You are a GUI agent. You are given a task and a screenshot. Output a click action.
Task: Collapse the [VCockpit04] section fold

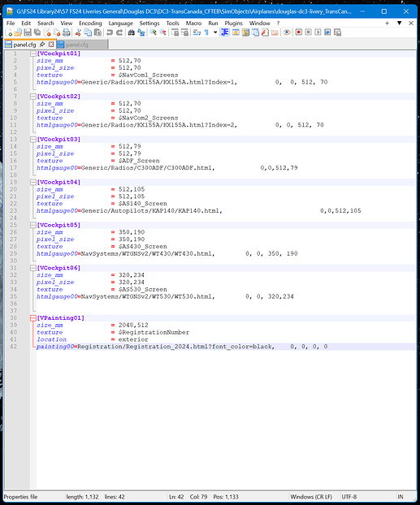(x=32, y=183)
